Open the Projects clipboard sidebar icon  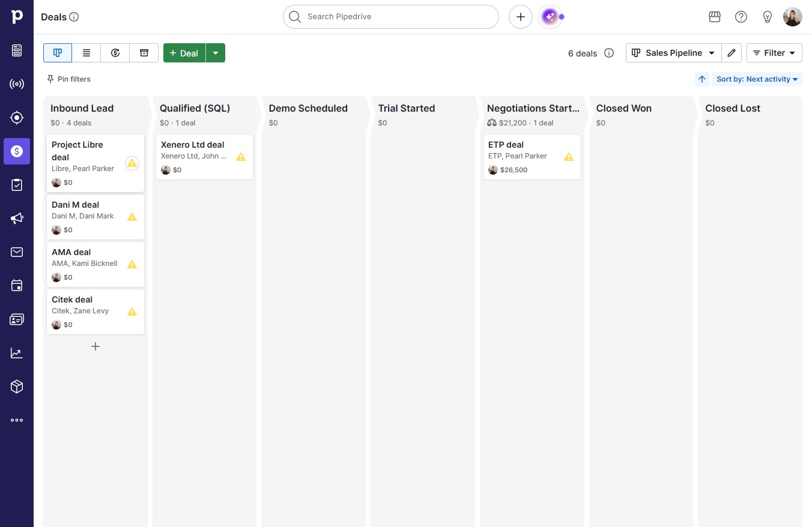point(17,185)
